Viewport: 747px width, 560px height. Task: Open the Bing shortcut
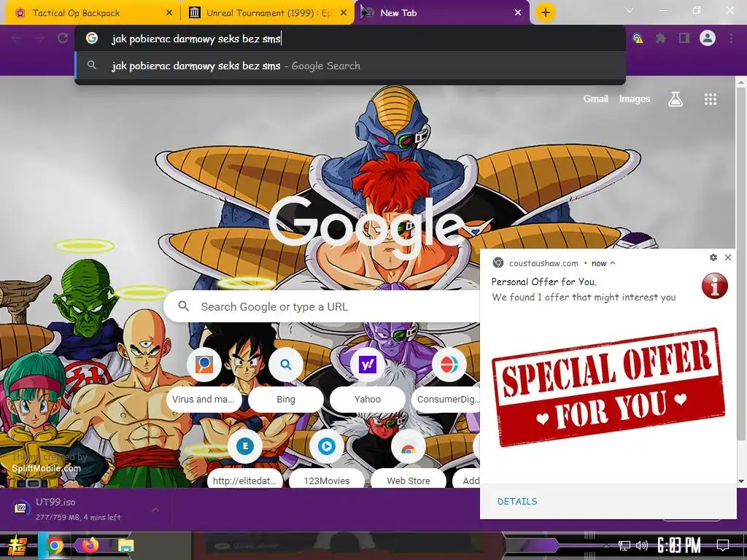pos(285,380)
